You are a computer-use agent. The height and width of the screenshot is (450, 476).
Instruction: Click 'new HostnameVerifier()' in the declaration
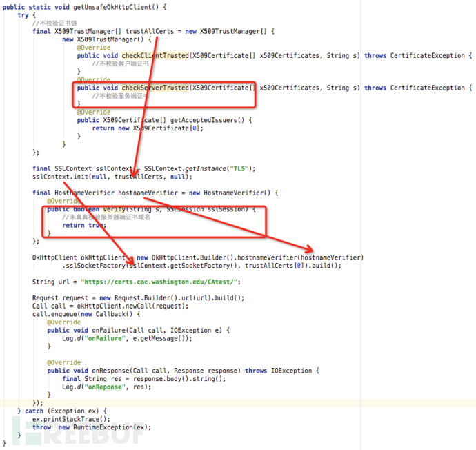229,193
